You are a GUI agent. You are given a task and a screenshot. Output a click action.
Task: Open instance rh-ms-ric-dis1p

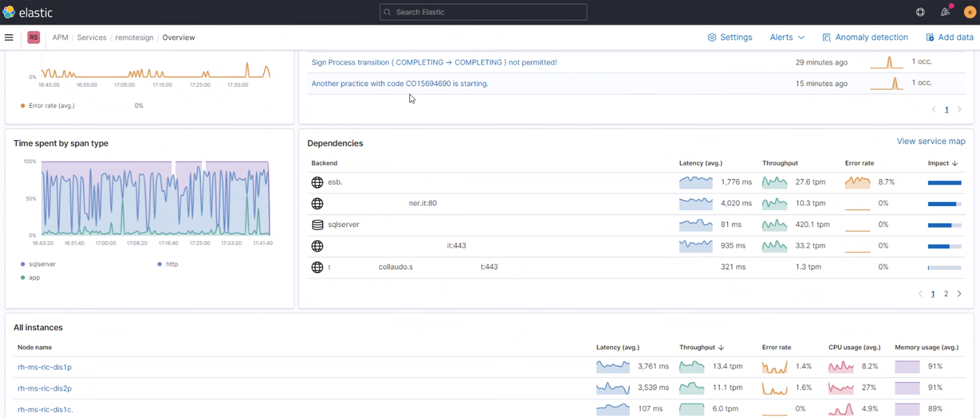click(45, 367)
